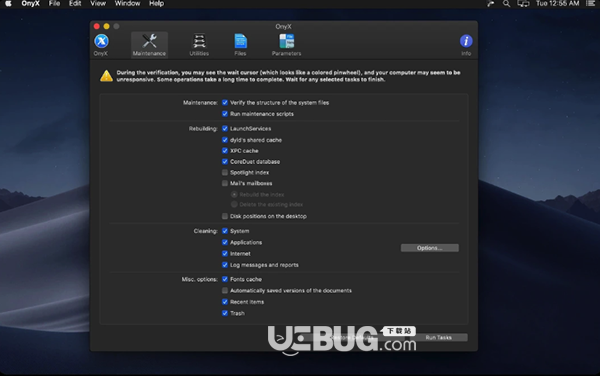Uncheck Log messages and reports

click(x=225, y=265)
